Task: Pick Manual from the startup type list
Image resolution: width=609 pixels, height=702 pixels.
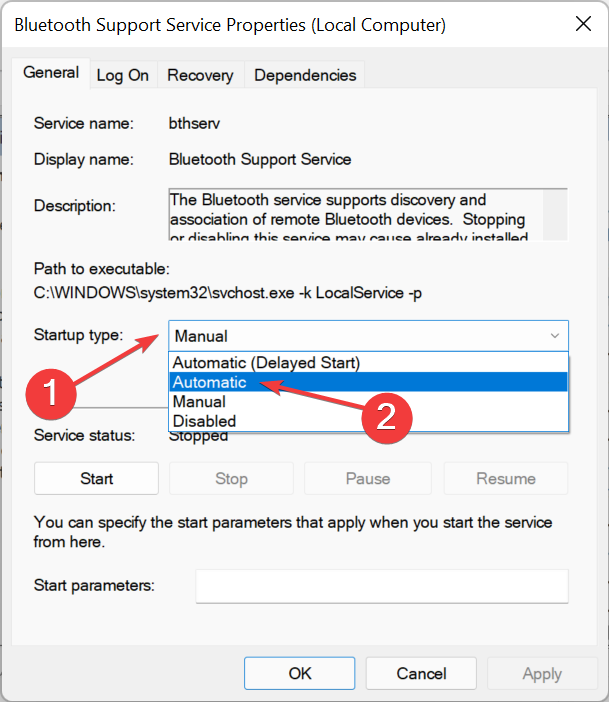Action: (199, 402)
